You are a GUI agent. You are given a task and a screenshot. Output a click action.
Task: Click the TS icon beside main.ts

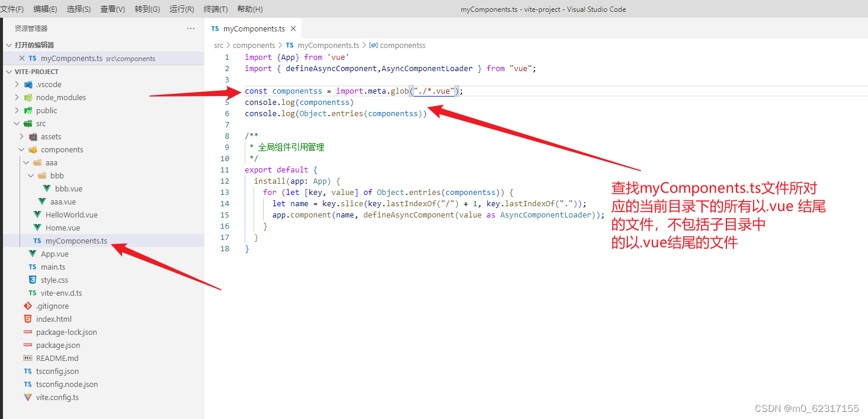pos(33,267)
